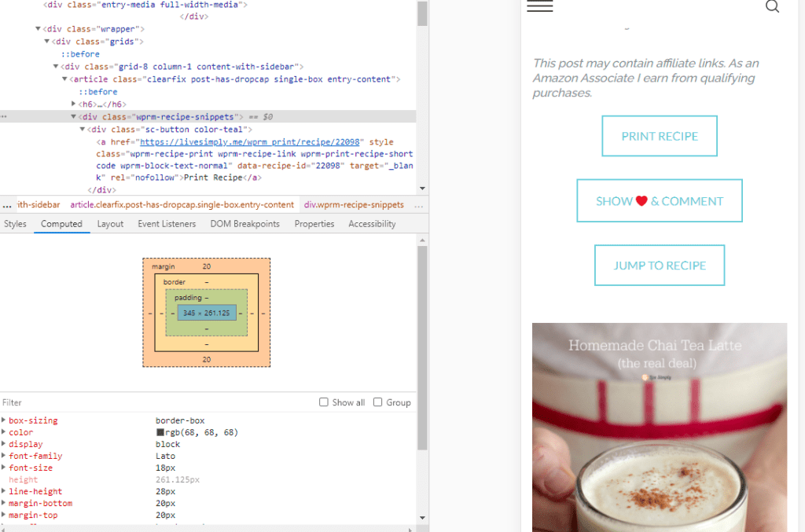The image size is (805, 532).
Task: Open the livesimply.me print recipe href link
Action: [249, 142]
